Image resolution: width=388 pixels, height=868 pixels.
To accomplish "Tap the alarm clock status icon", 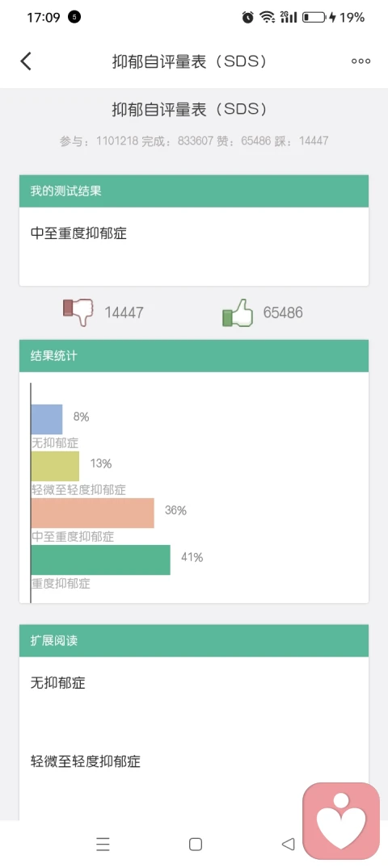I will pyautogui.click(x=248, y=17).
